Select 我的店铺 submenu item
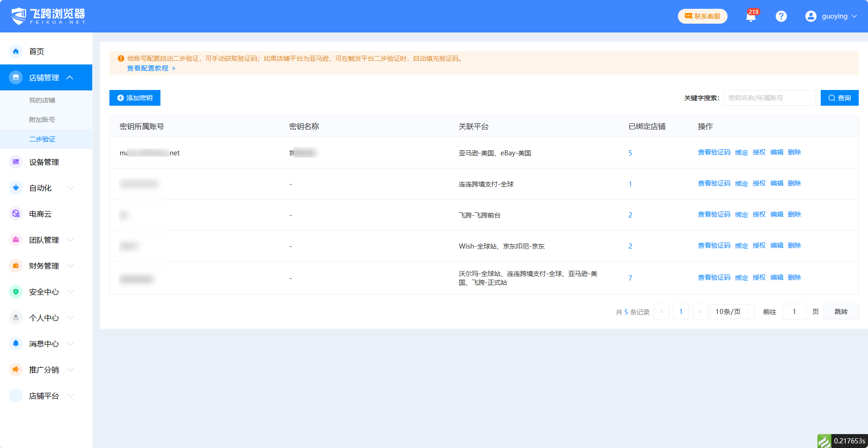868x448 pixels. click(42, 100)
